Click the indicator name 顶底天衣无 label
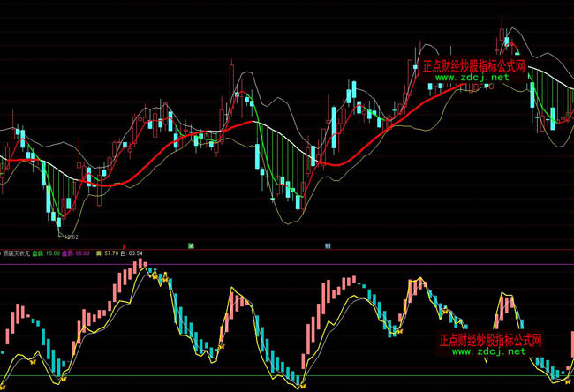The width and height of the screenshot is (574, 392). pyautogui.click(x=18, y=253)
